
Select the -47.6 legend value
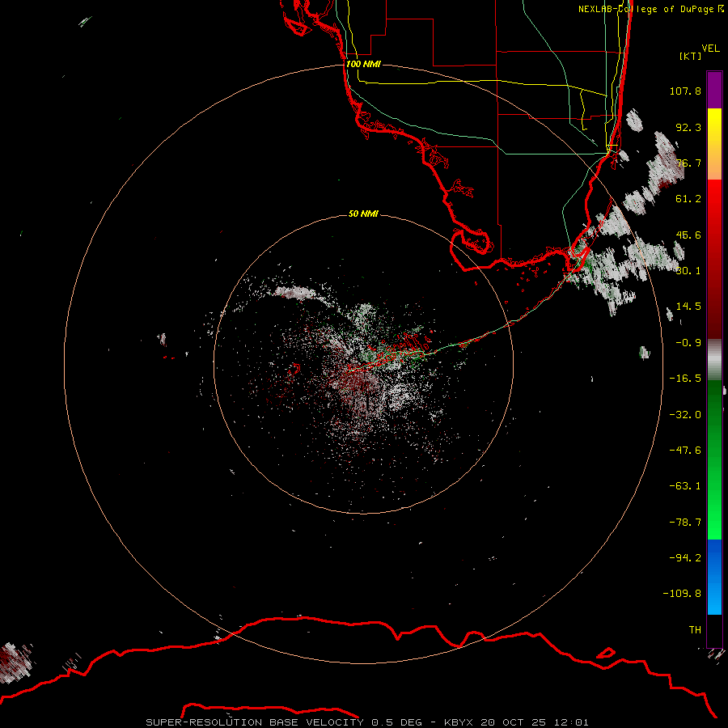[x=685, y=451]
